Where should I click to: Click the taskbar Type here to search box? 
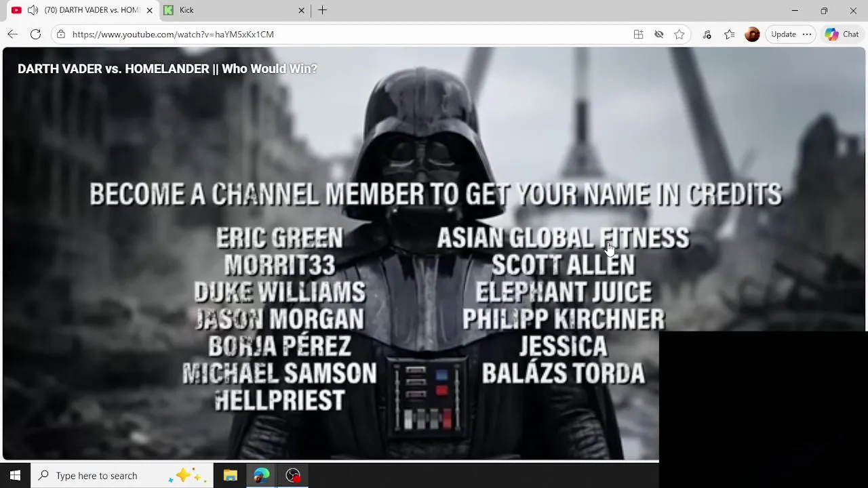coord(122,476)
